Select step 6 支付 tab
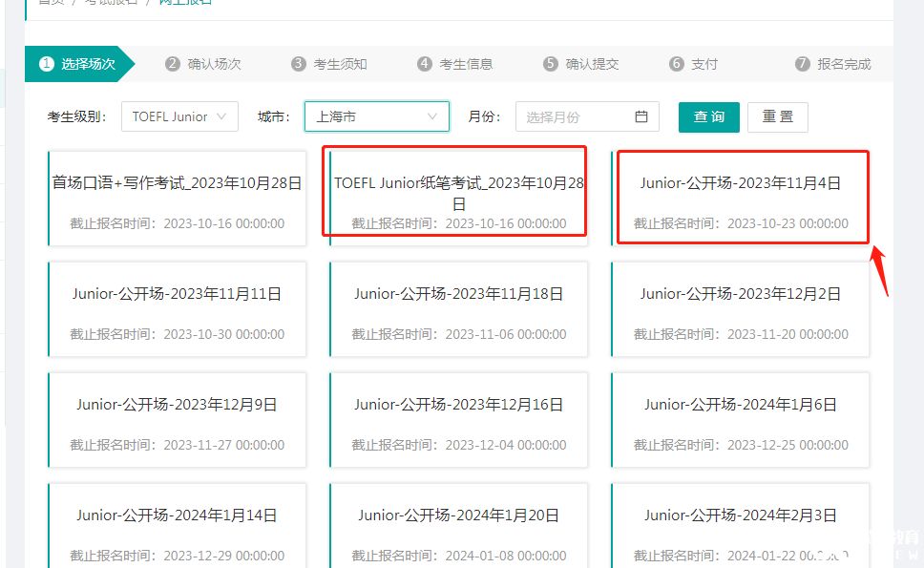 point(694,64)
